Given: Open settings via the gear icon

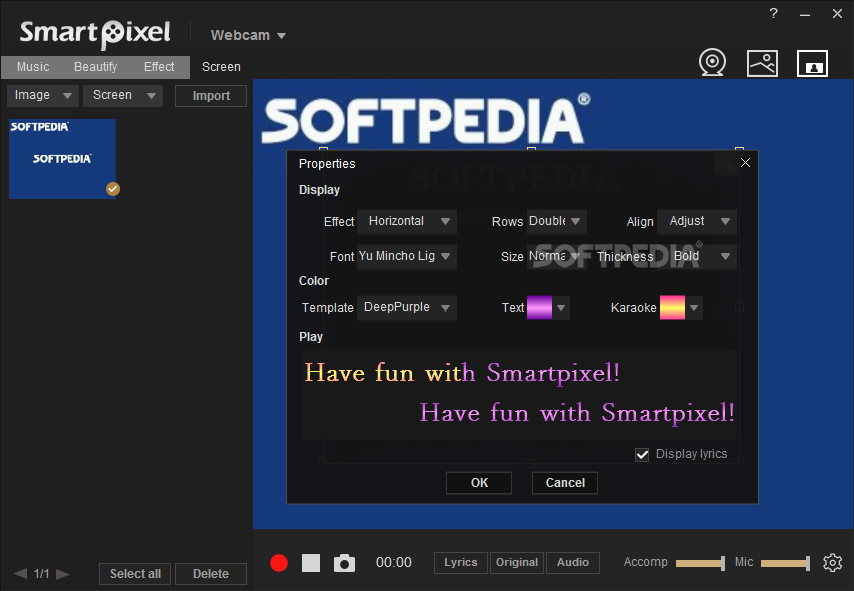Looking at the screenshot, I should click(x=832, y=562).
